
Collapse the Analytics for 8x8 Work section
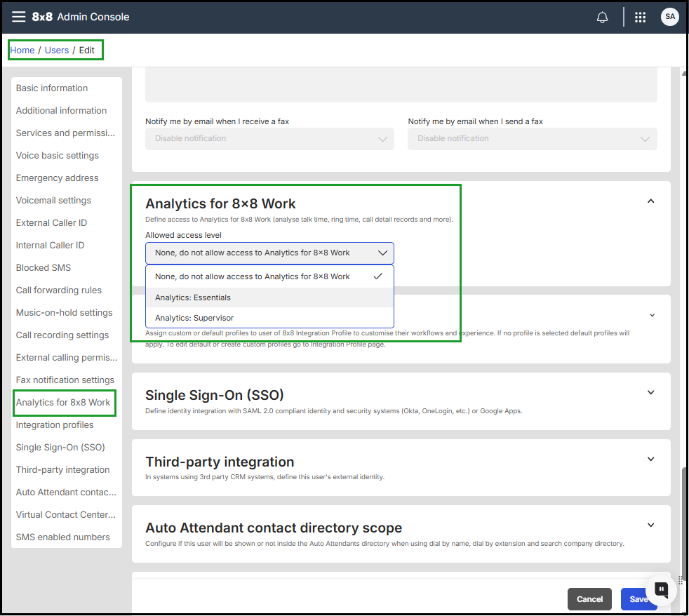pos(650,201)
